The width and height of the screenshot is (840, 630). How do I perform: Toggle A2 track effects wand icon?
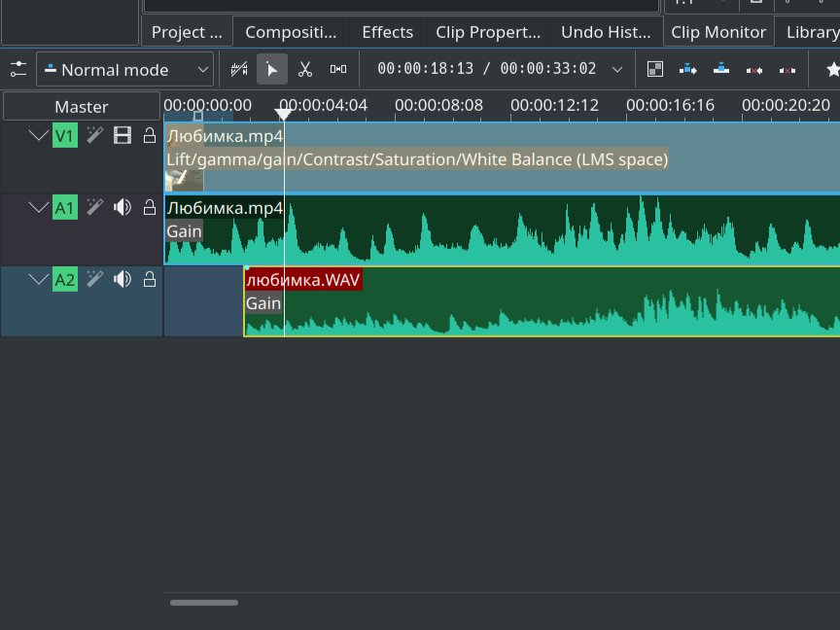tap(95, 279)
